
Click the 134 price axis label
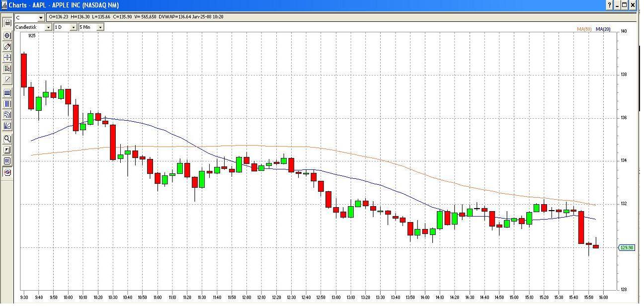click(624, 160)
